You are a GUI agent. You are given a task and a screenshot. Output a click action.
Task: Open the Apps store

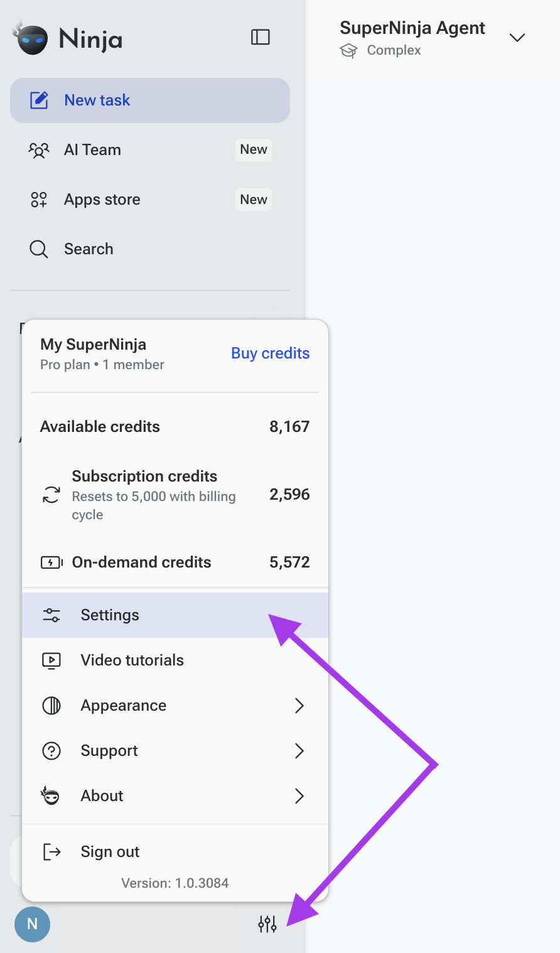coord(150,200)
